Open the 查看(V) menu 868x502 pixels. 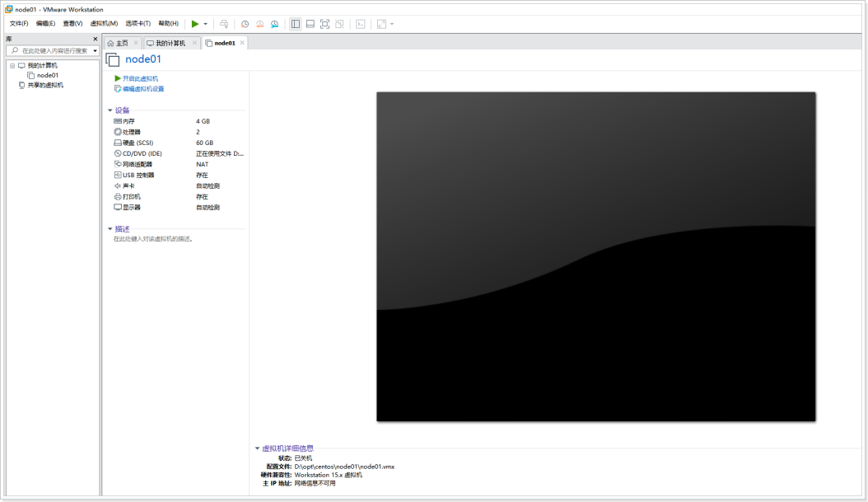[x=72, y=24]
